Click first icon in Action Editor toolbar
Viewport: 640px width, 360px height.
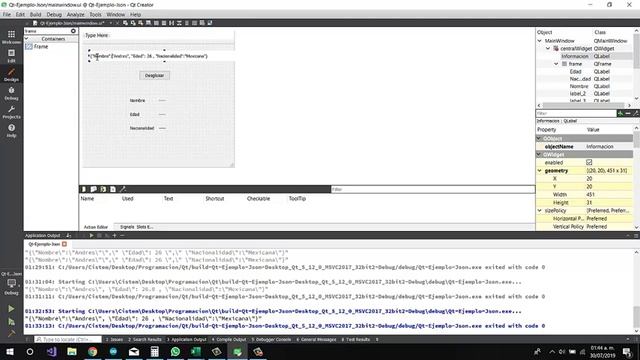[84, 189]
